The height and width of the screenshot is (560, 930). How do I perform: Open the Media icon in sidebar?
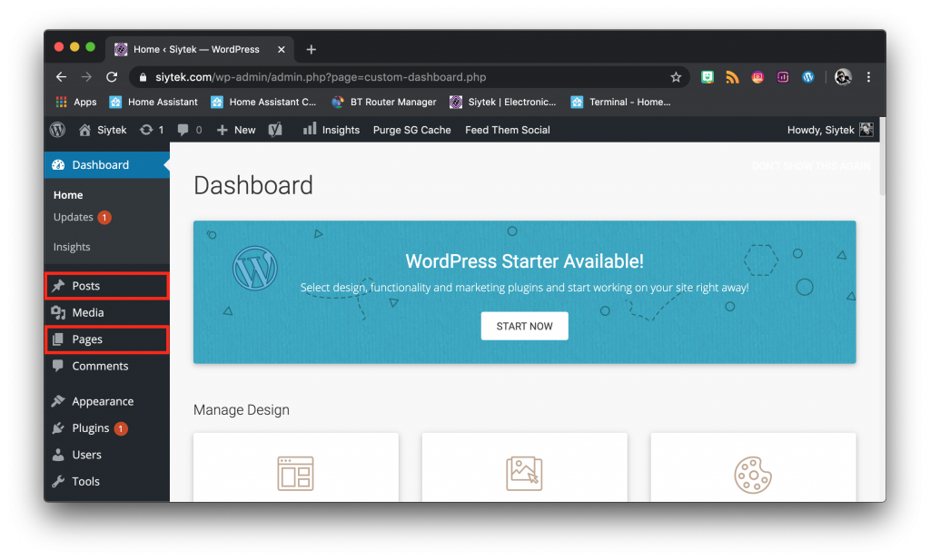point(58,312)
